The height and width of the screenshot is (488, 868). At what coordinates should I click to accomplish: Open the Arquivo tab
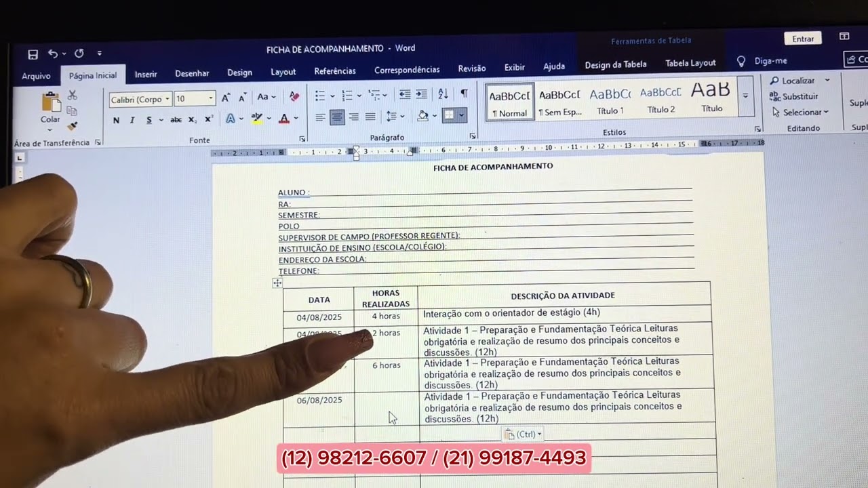coord(36,76)
